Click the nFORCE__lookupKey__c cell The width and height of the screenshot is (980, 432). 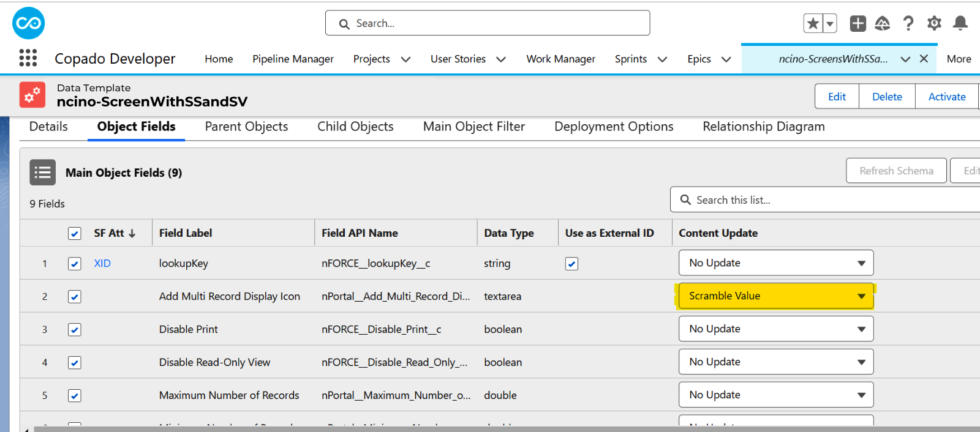[x=376, y=264]
